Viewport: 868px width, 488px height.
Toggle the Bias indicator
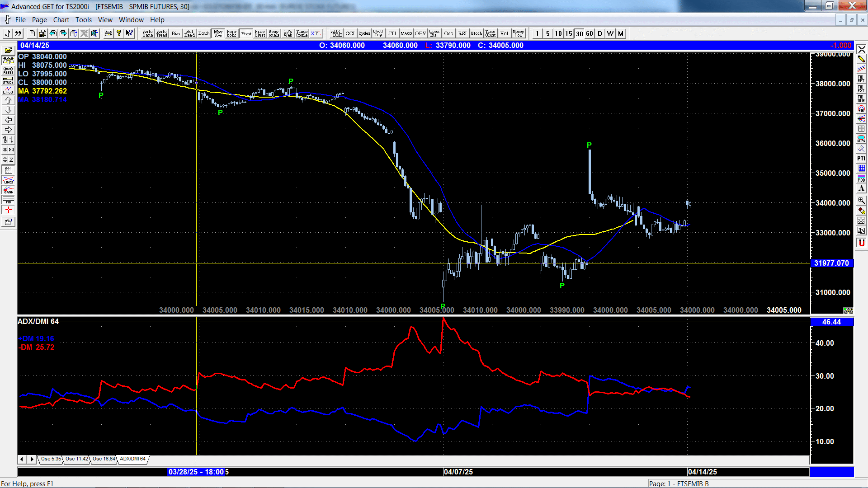(x=176, y=33)
